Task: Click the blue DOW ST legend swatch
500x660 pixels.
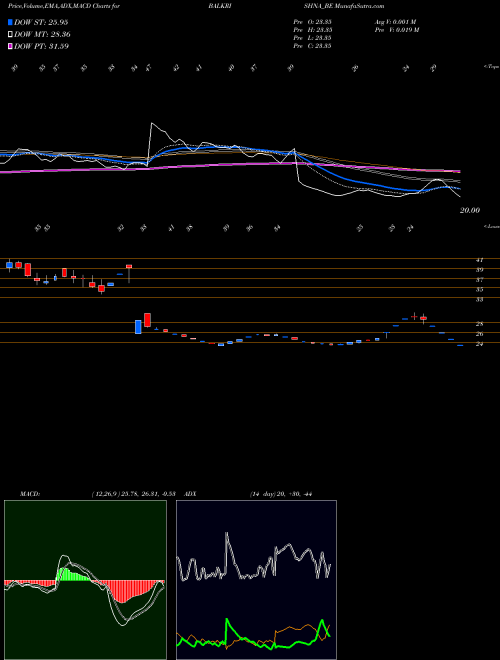Action: [x=10, y=22]
